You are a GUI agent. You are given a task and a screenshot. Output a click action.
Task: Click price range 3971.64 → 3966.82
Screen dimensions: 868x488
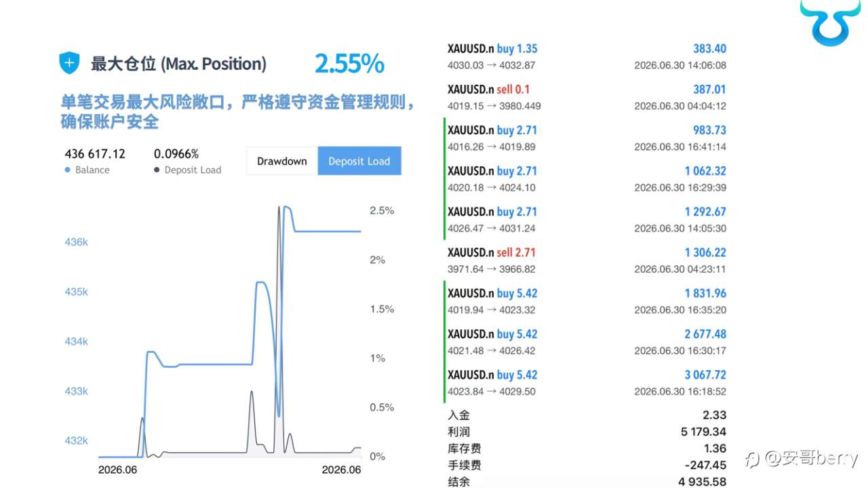492,269
